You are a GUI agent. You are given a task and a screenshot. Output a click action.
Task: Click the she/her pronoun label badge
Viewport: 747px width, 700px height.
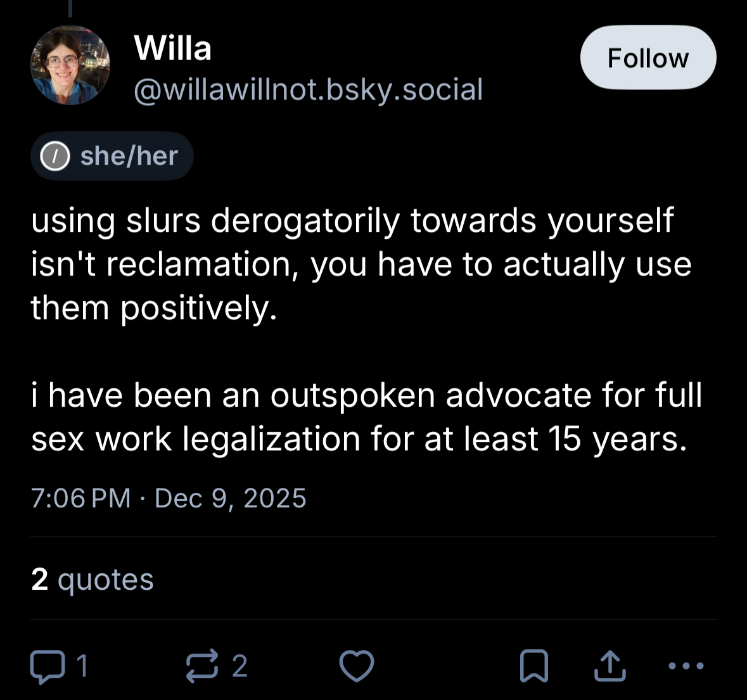pyautogui.click(x=112, y=156)
